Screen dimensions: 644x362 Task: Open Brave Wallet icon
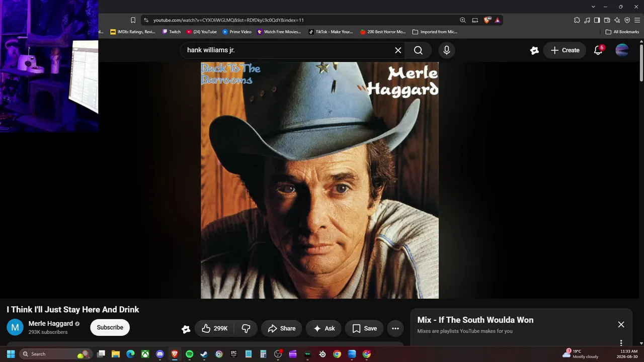point(607,20)
